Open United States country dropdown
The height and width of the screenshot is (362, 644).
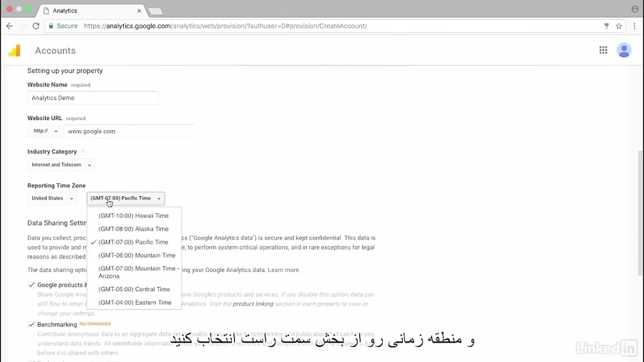pos(52,198)
